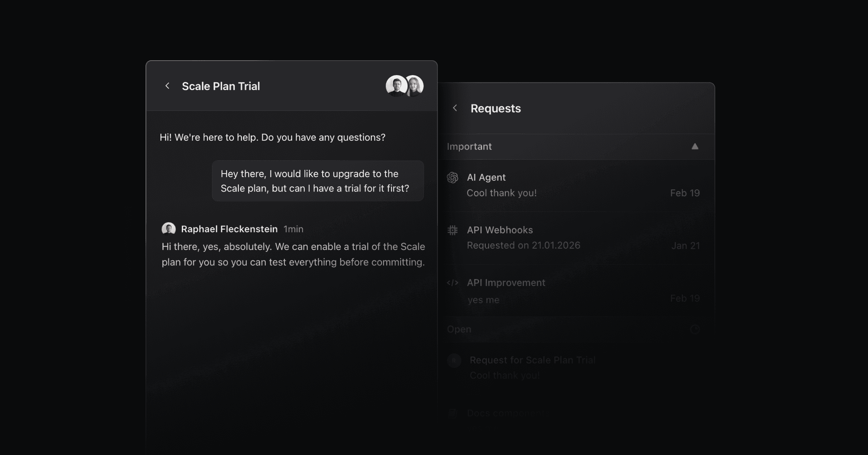Collapse the Important section using its triangle
The height and width of the screenshot is (455, 868).
(695, 147)
